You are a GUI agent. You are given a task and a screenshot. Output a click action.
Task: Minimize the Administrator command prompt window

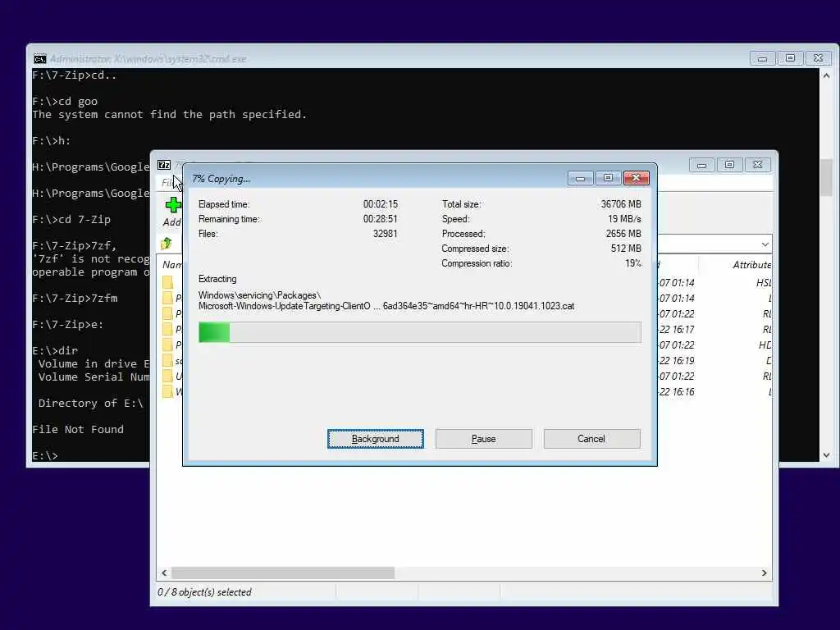pos(762,58)
